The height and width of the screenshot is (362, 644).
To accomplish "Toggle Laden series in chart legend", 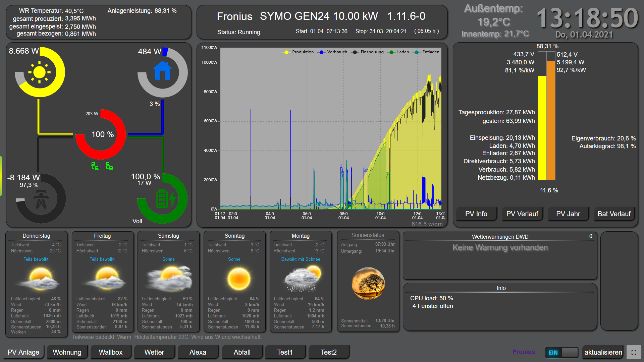I will point(398,52).
